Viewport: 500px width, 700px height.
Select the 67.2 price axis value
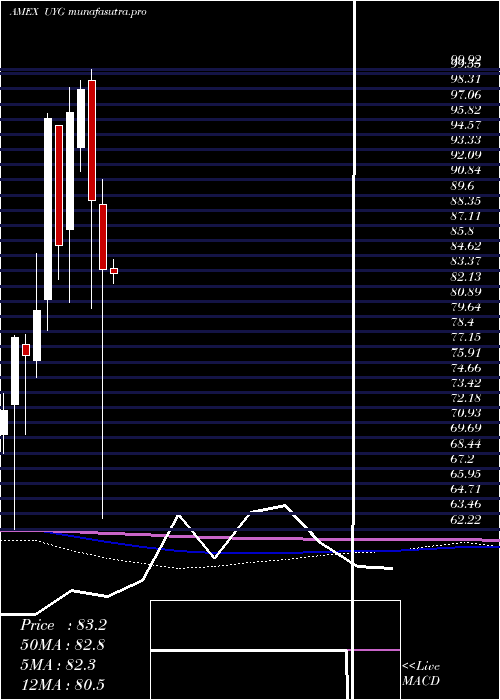pos(462,459)
